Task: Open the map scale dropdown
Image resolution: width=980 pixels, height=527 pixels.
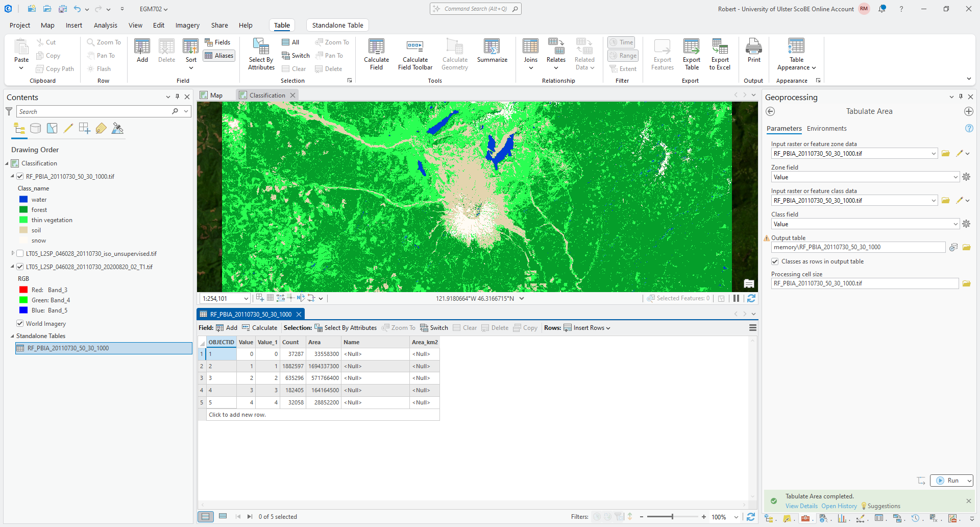Action: click(246, 299)
